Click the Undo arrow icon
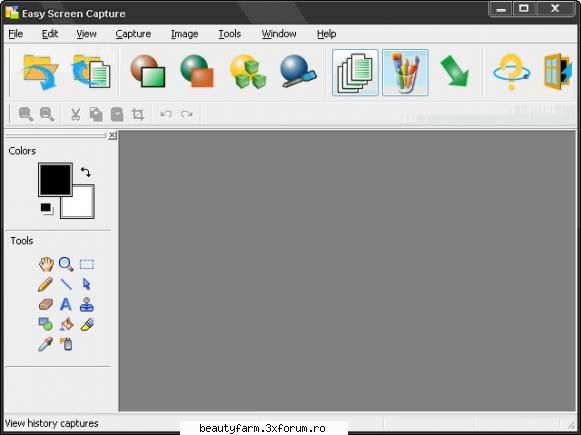 coord(166,114)
